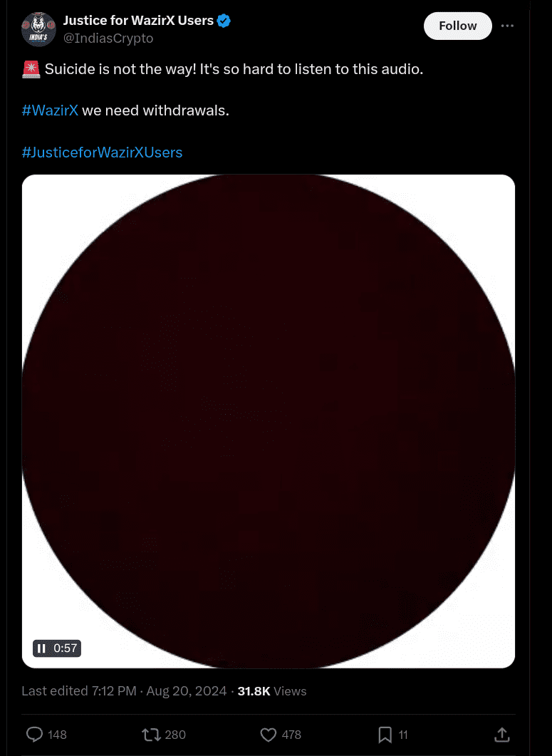
Task: Open the IndiasCrypto profile avatar
Action: point(38,29)
